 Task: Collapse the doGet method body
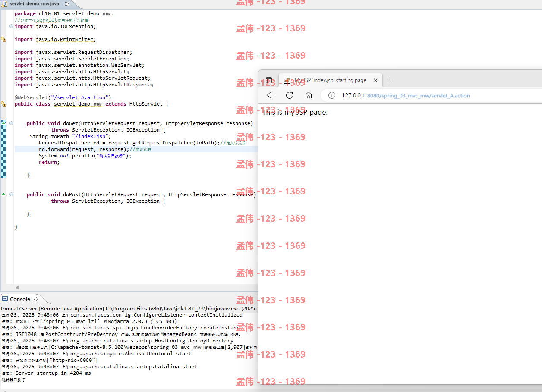coord(12,123)
